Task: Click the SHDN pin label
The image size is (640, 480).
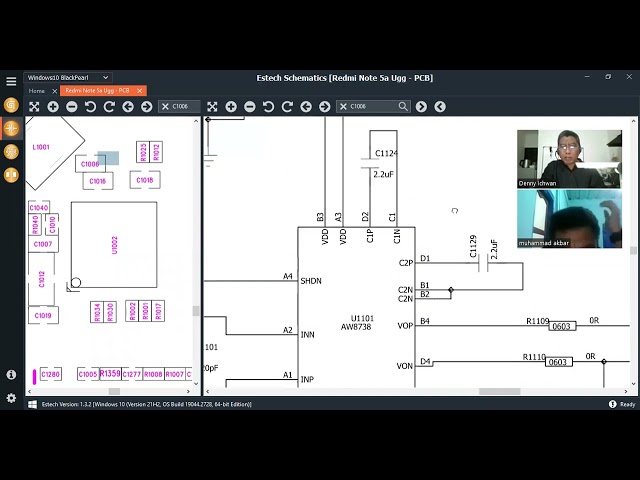Action: pos(311,281)
